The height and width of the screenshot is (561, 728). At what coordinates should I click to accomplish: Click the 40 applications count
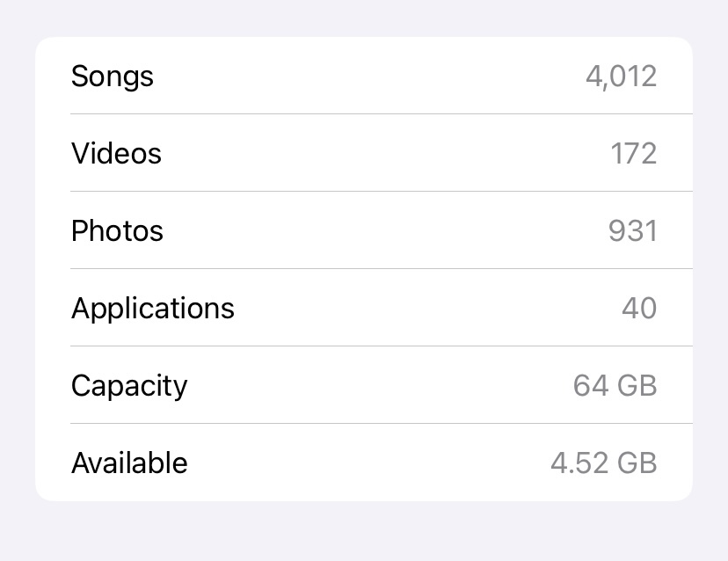tap(638, 309)
